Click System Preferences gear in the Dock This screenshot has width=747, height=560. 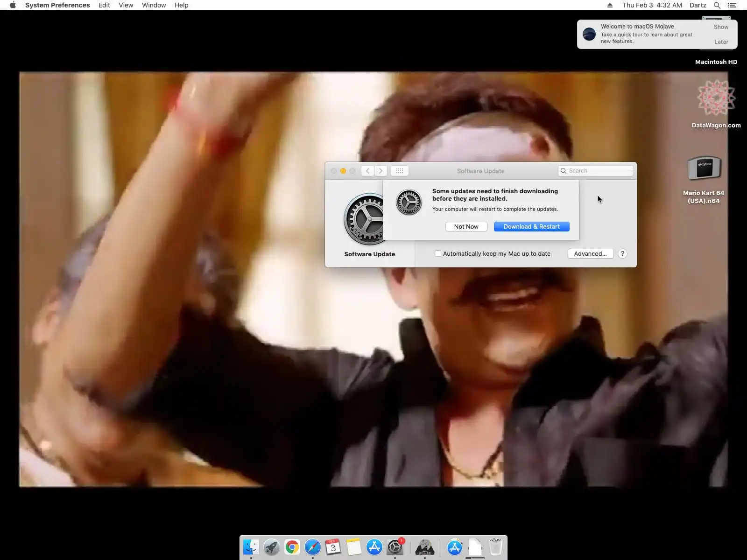tap(395, 546)
